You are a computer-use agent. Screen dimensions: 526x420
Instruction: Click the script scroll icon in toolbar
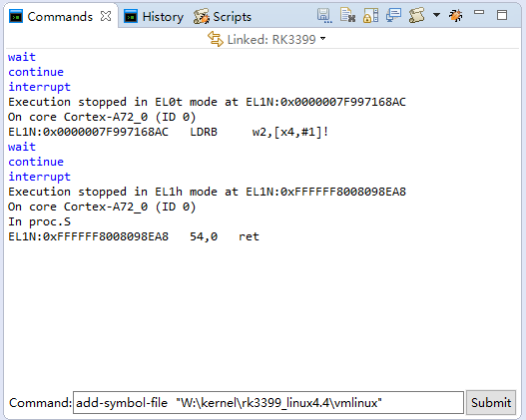pos(416,15)
